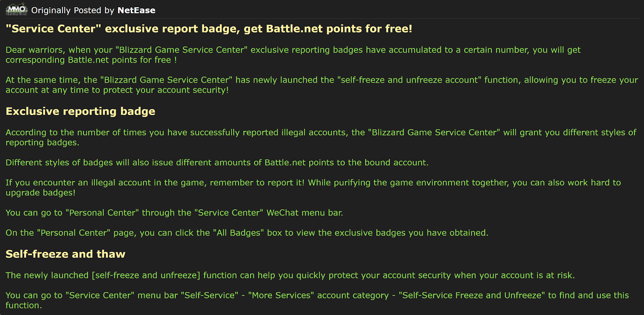
Task: Click the "Originally Posted by" text
Action: [73, 10]
